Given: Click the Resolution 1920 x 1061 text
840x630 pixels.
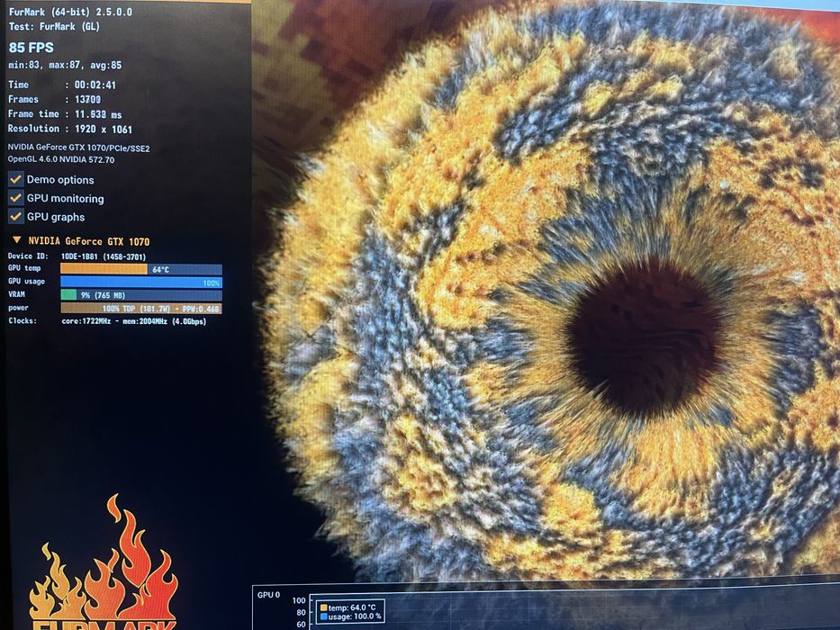Looking at the screenshot, I should click(x=69, y=129).
